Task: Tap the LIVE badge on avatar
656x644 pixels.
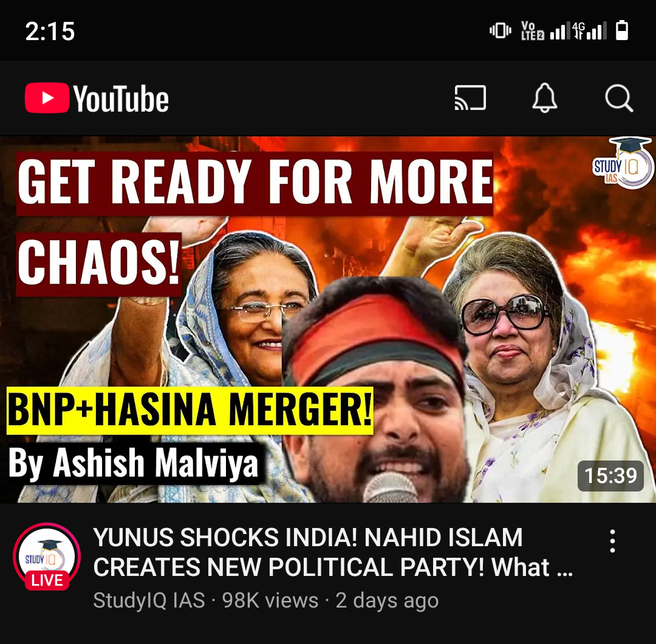Action: [x=47, y=580]
